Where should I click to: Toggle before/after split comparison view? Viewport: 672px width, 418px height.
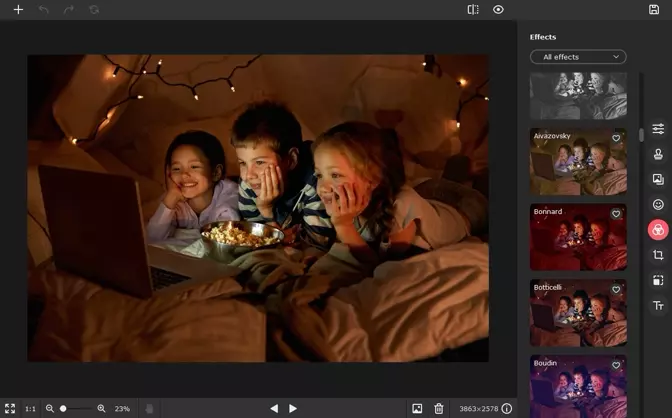(x=473, y=9)
